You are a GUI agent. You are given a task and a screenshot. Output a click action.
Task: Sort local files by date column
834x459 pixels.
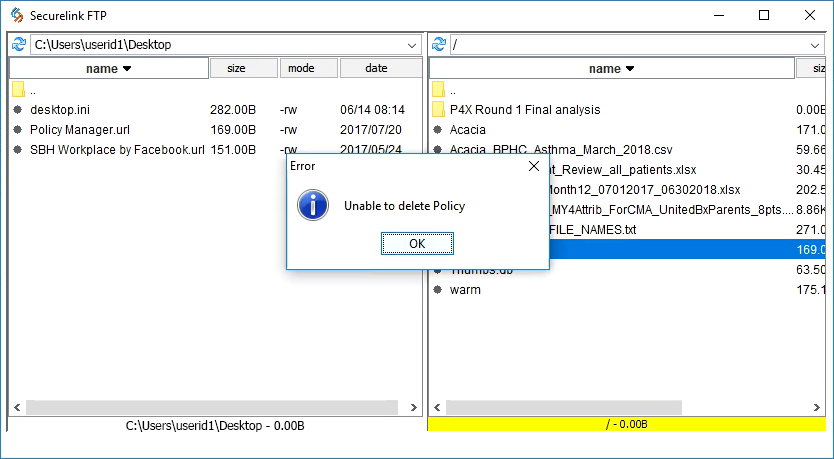point(376,68)
